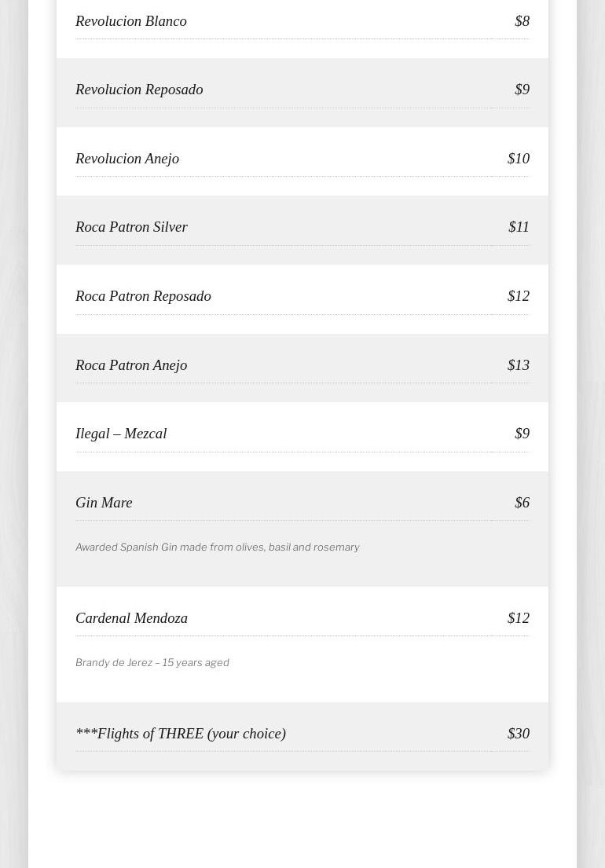Click the Roca Patron Reposado name
The width and height of the screenshot is (605, 868).
click(143, 296)
